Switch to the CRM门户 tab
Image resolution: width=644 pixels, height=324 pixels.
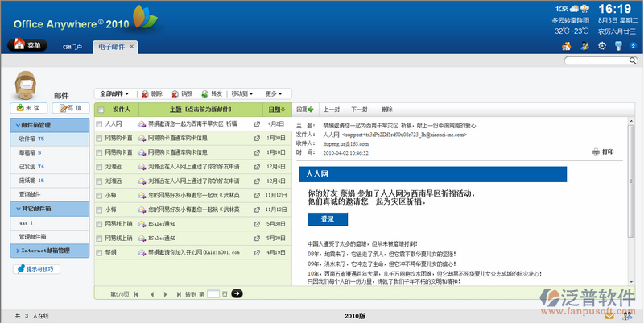[x=72, y=47]
